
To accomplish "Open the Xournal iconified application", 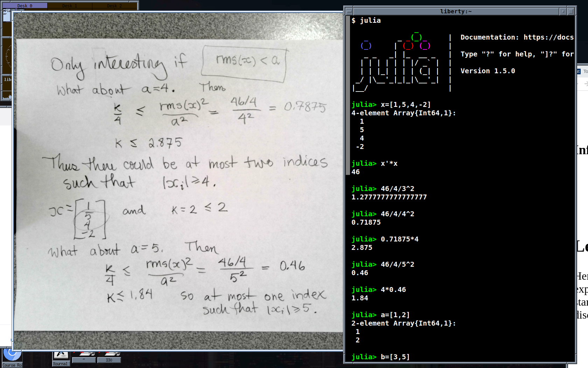I will [61, 355].
